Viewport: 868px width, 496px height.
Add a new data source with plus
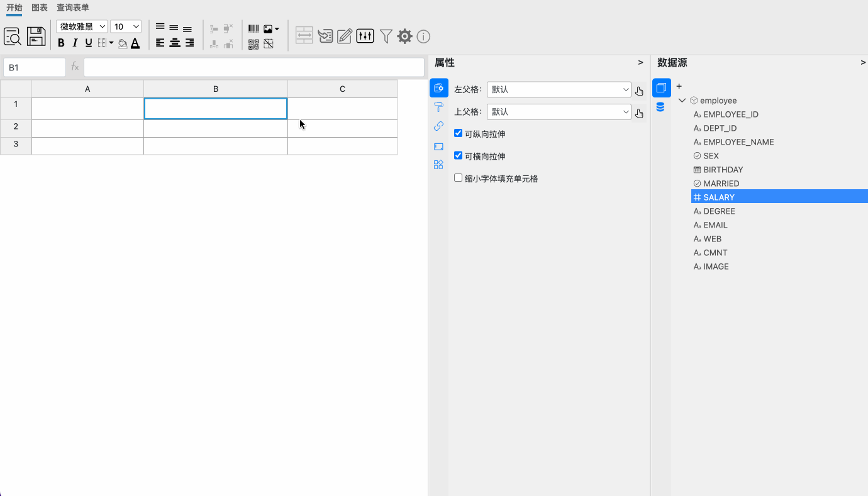tap(679, 86)
